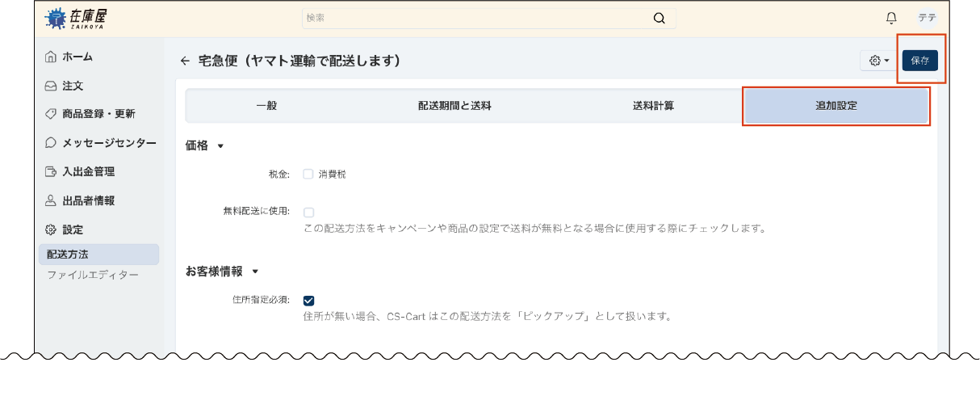
Task: Open 商品登録・更新 in sidebar
Action: [x=98, y=114]
